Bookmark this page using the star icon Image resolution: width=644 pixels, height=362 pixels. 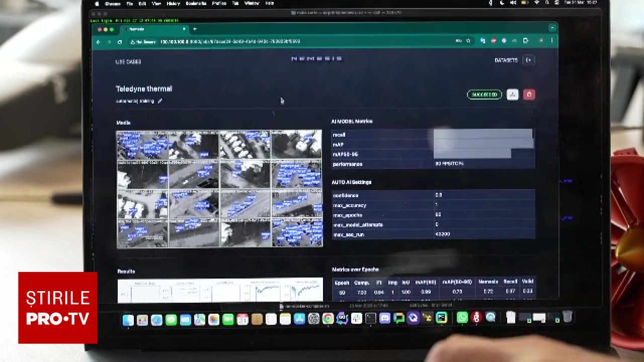pos(468,41)
